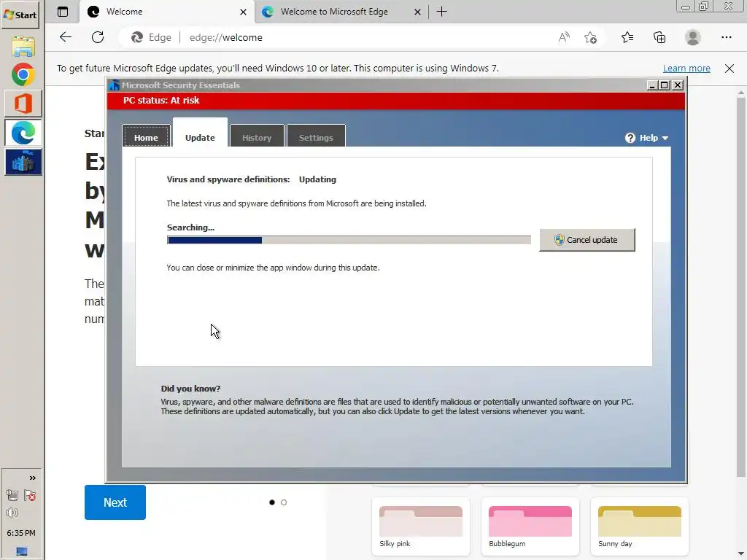This screenshot has height=560, width=747.
Task: Close the Welcome to Microsoft Edge tab
Action: point(417,12)
